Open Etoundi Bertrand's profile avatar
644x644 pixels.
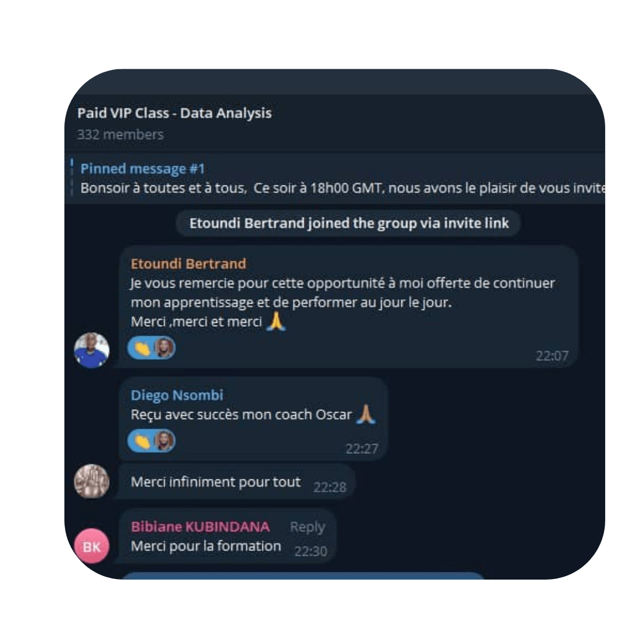click(92, 350)
